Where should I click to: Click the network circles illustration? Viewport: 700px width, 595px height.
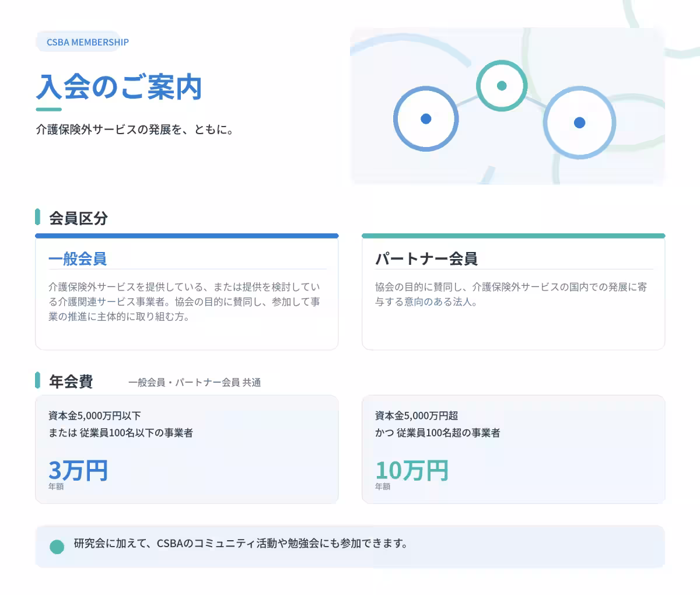(508, 106)
